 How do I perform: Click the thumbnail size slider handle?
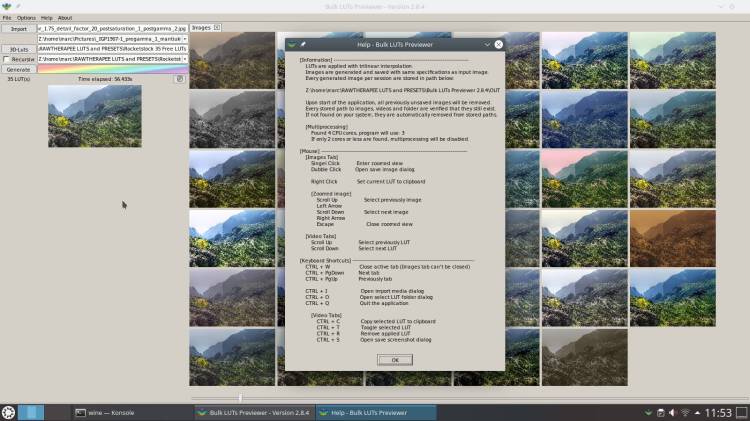point(240,398)
